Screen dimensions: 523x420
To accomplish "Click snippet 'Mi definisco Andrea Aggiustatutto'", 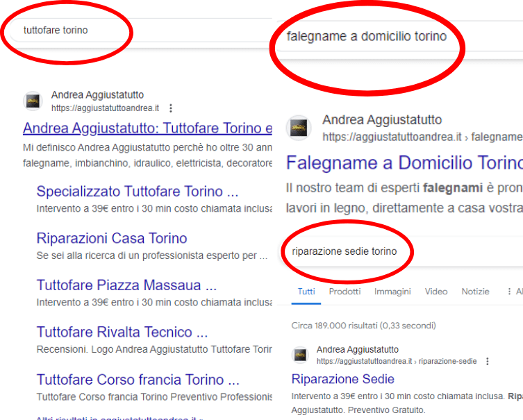I will (147, 156).
